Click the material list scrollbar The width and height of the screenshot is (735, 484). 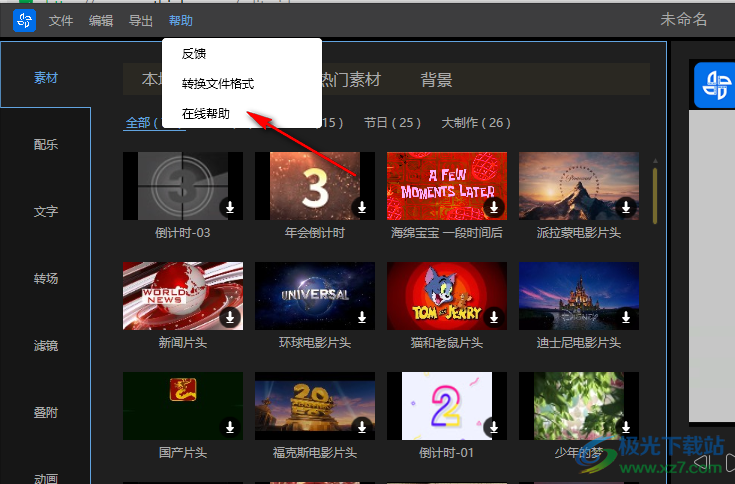pyautogui.click(x=655, y=195)
